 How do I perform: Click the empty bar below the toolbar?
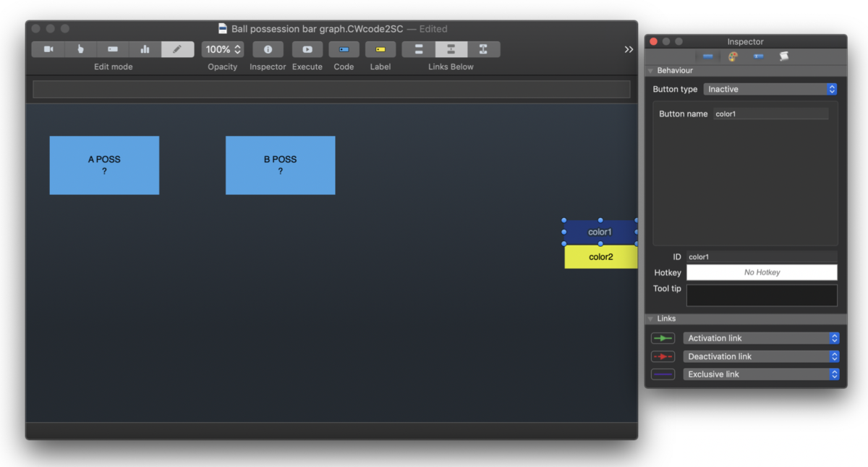point(331,89)
